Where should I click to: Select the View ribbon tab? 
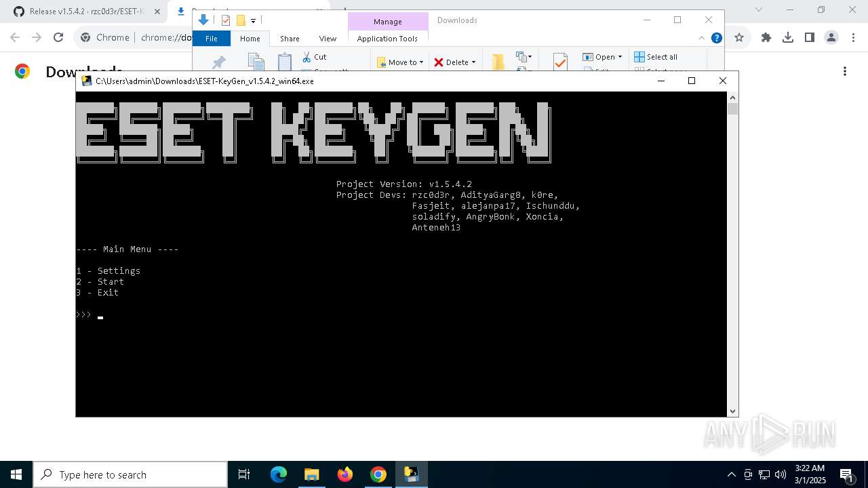(x=328, y=39)
